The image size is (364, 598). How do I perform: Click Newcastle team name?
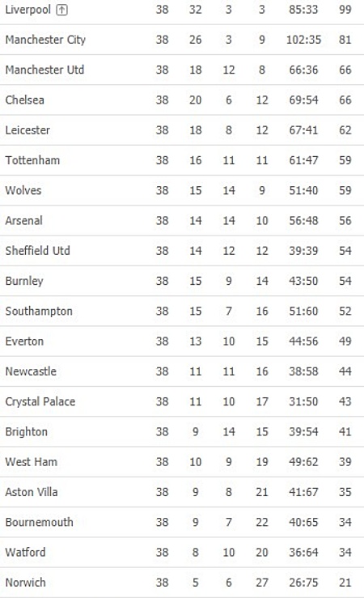pyautogui.click(x=31, y=371)
